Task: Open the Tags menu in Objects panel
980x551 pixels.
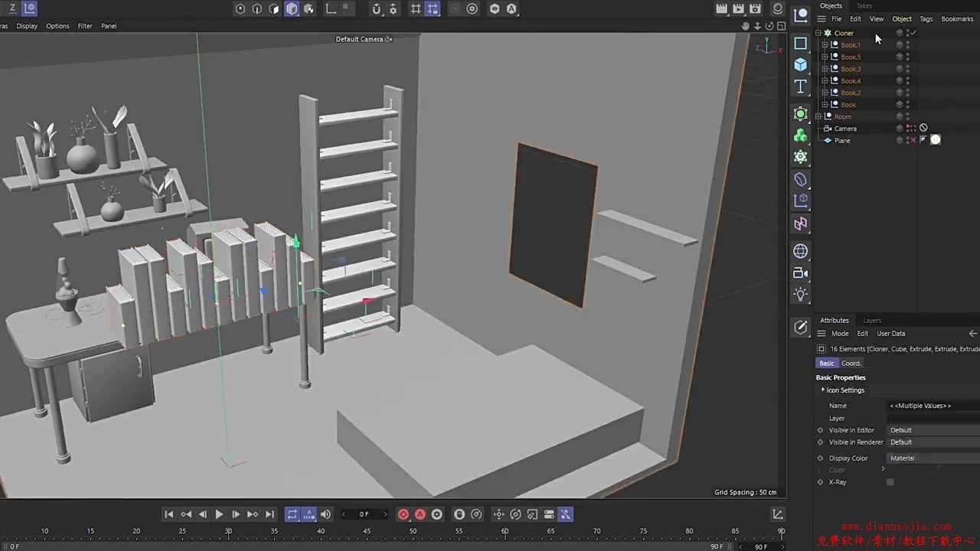Action: tap(926, 19)
